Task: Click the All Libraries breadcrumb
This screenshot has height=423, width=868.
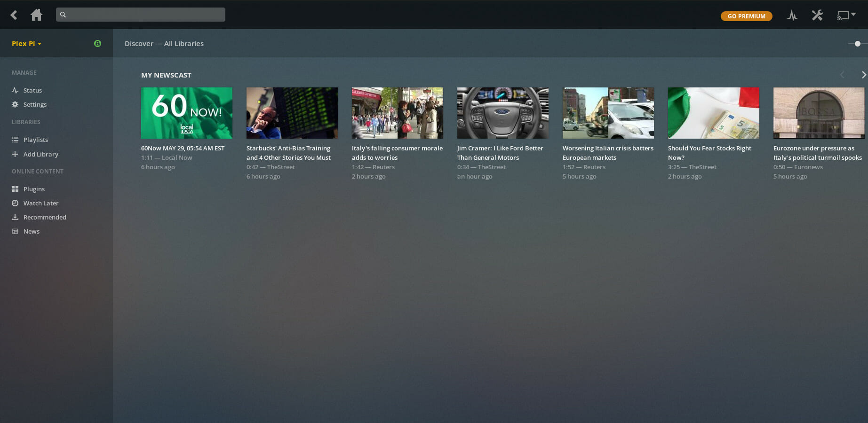Action: click(x=184, y=43)
